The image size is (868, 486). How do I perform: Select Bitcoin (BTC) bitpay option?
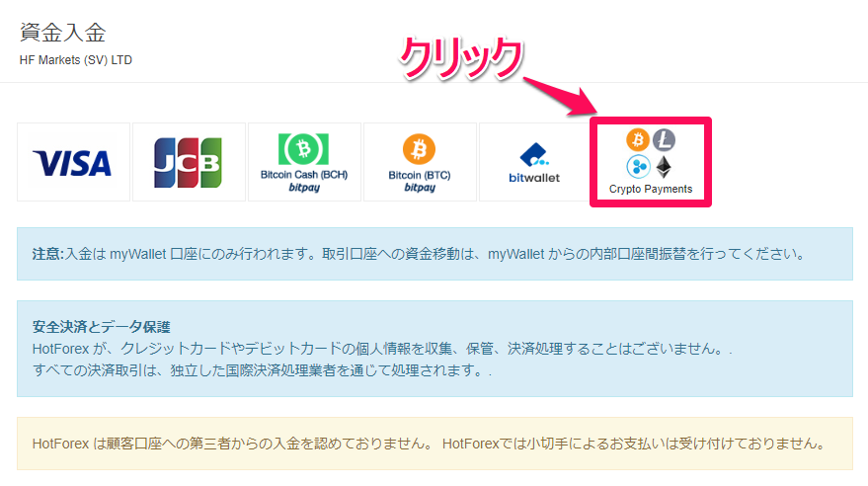point(420,162)
